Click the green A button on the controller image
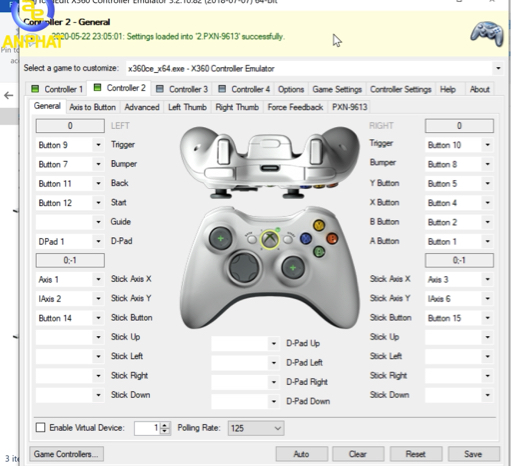The image size is (511, 466). (x=319, y=251)
